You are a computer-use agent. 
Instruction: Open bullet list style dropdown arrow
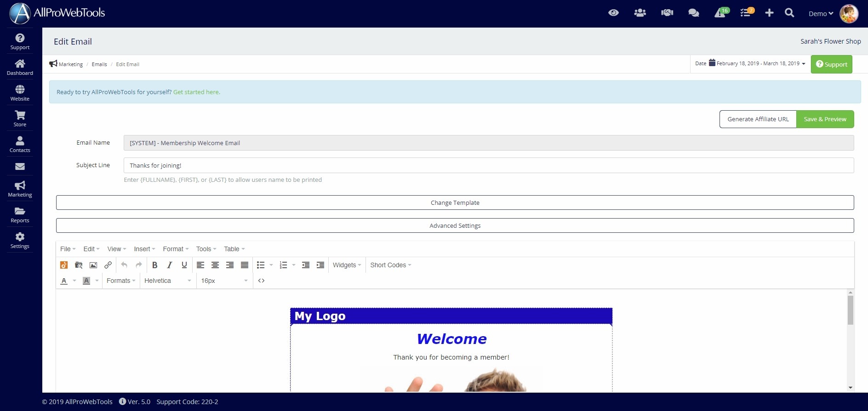click(271, 265)
